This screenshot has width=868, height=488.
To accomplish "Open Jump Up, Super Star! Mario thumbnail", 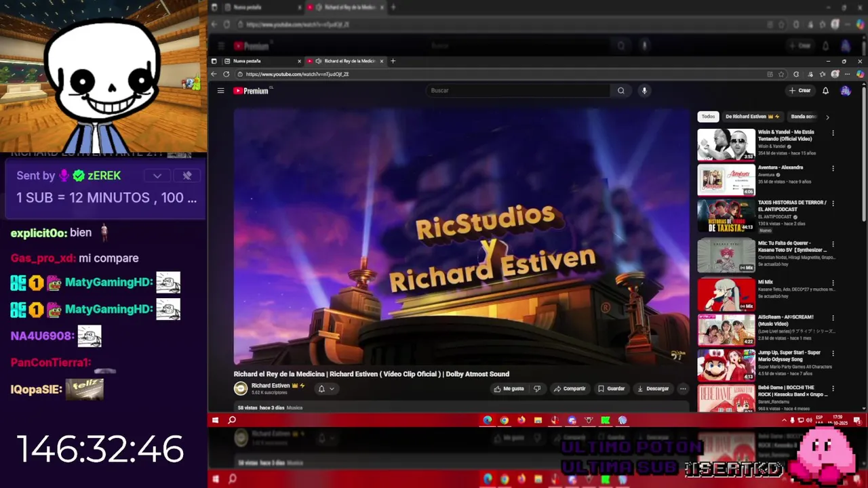I will tap(726, 365).
